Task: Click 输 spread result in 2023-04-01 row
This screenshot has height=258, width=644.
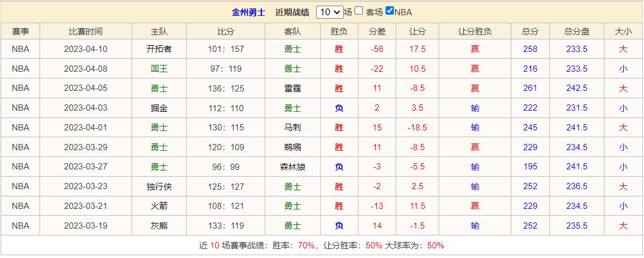Action: [x=475, y=128]
